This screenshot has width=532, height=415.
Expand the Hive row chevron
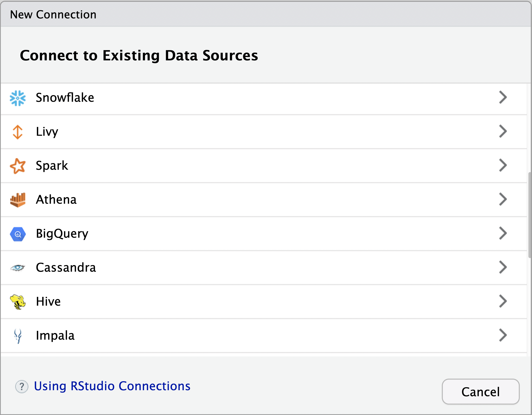[x=503, y=301]
